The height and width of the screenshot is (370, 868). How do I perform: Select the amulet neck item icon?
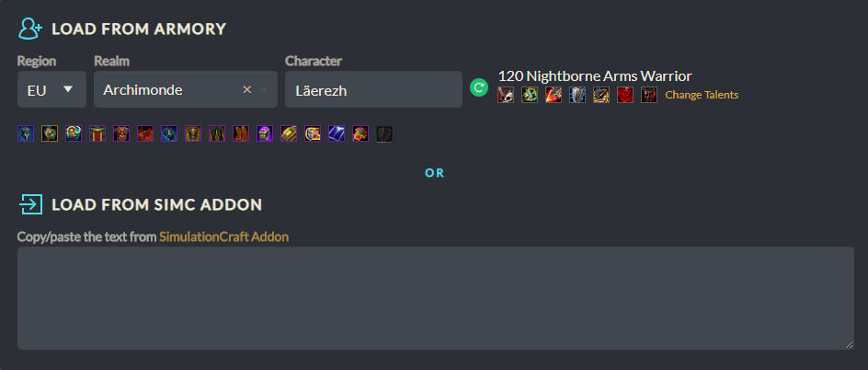(50, 134)
